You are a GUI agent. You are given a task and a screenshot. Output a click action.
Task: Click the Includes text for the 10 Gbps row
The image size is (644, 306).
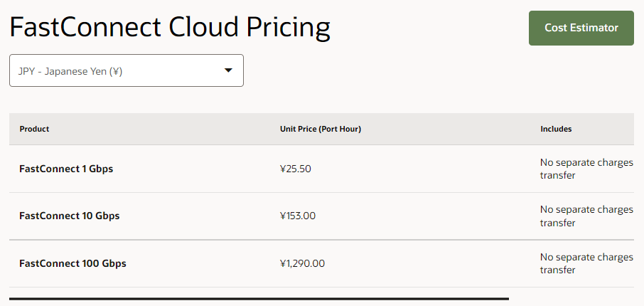coord(586,216)
